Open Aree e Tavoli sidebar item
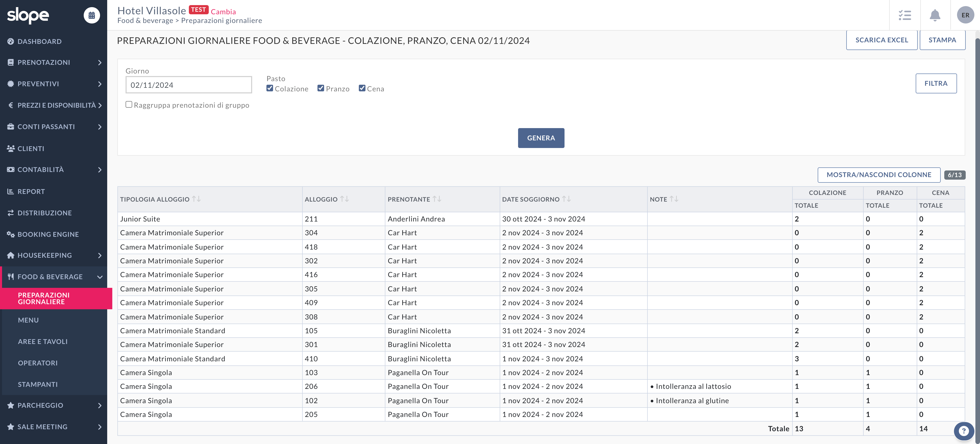980x444 pixels. (x=43, y=342)
